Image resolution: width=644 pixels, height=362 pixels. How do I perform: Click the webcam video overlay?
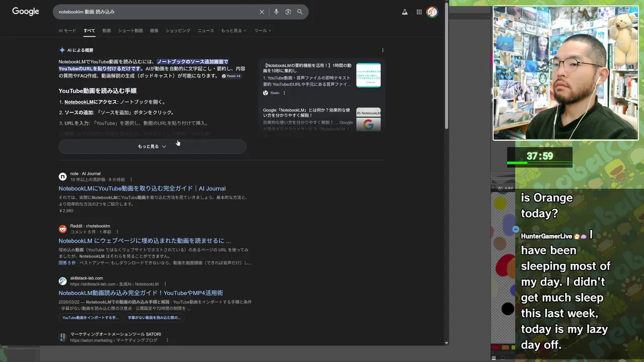point(566,73)
